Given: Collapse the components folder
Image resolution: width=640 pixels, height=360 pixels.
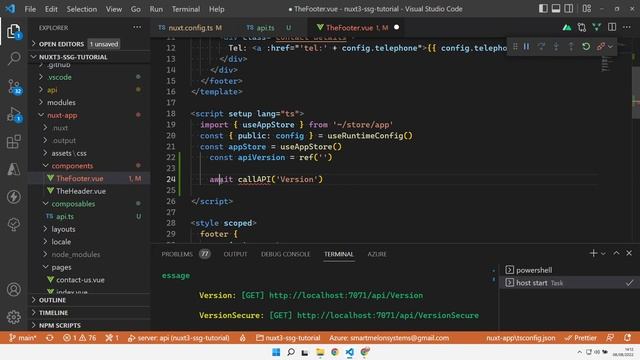Looking at the screenshot, I should click(89, 166).
